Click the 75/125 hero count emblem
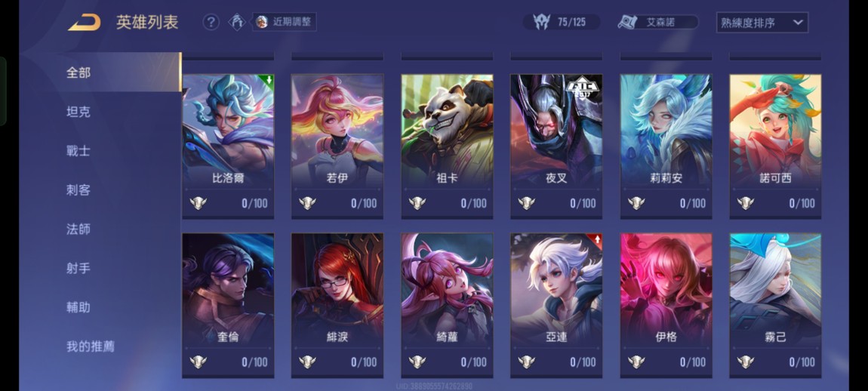 (x=541, y=22)
